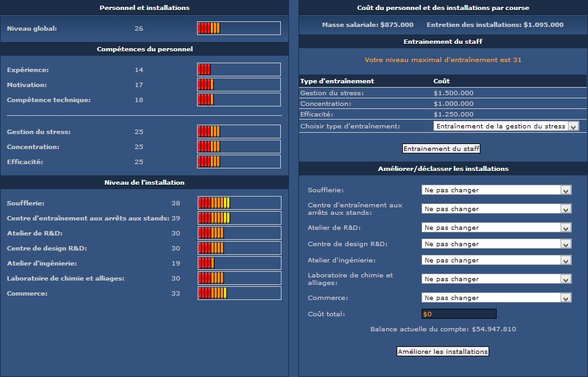
Task: Click the Soufflerie level value 38
Action: (x=176, y=203)
